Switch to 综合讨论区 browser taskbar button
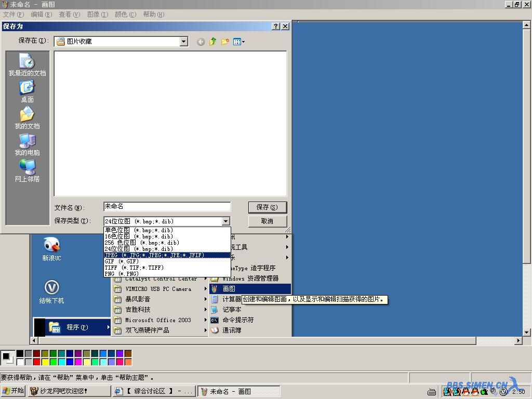This screenshot has width=532, height=399. (154, 391)
